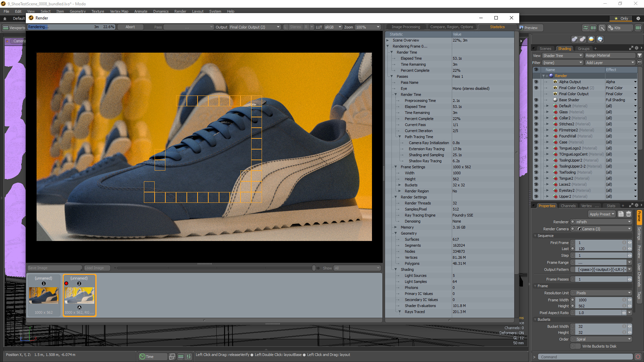Expand the Memory statistics row

click(x=396, y=227)
